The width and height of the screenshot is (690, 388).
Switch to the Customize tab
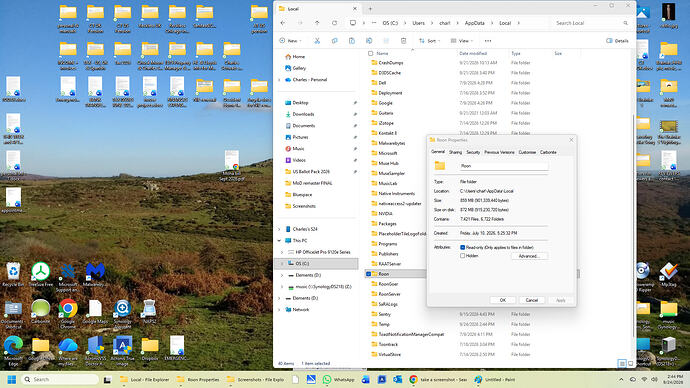click(x=527, y=152)
